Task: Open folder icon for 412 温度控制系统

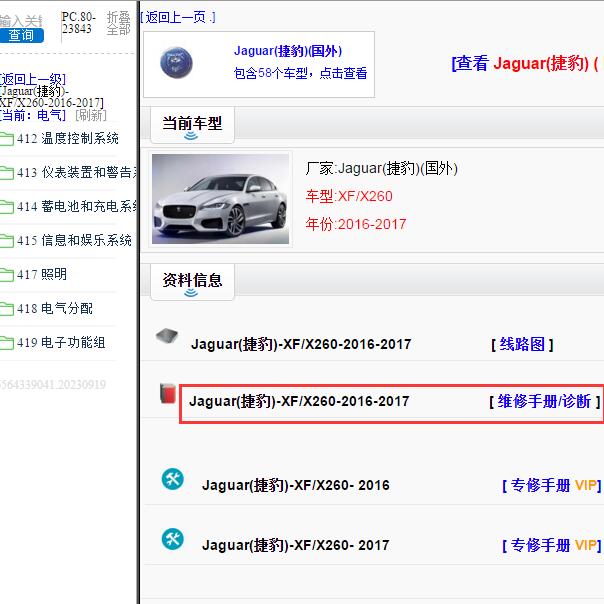Action: click(7, 139)
